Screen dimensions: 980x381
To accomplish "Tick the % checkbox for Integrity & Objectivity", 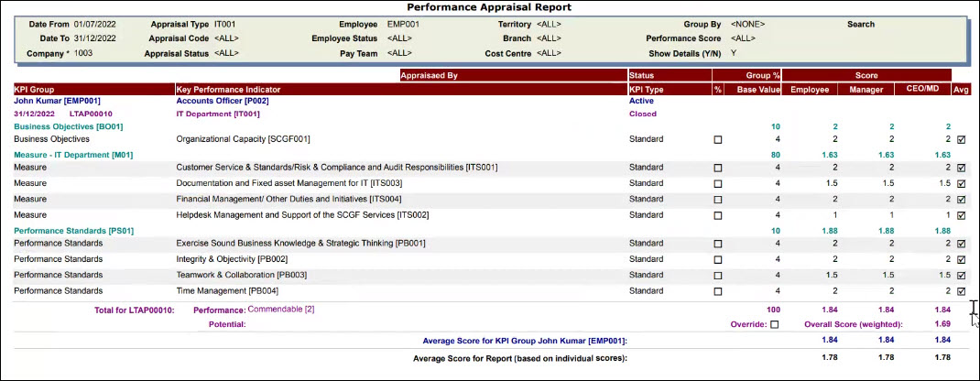I will tap(718, 260).
